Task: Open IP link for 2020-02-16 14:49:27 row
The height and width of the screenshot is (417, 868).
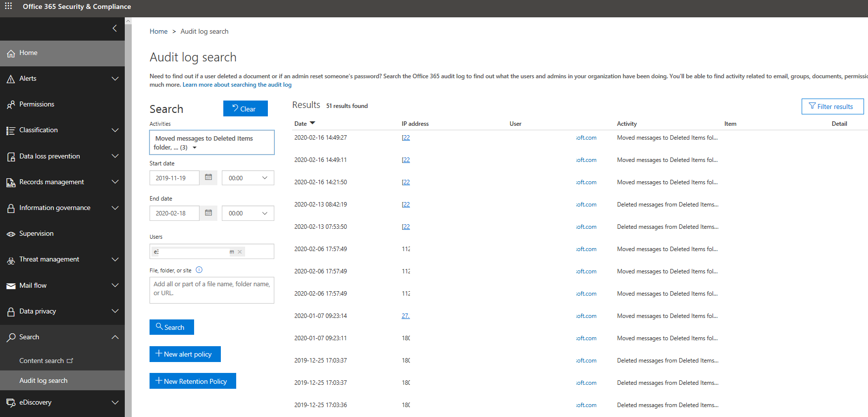Action: pos(406,138)
